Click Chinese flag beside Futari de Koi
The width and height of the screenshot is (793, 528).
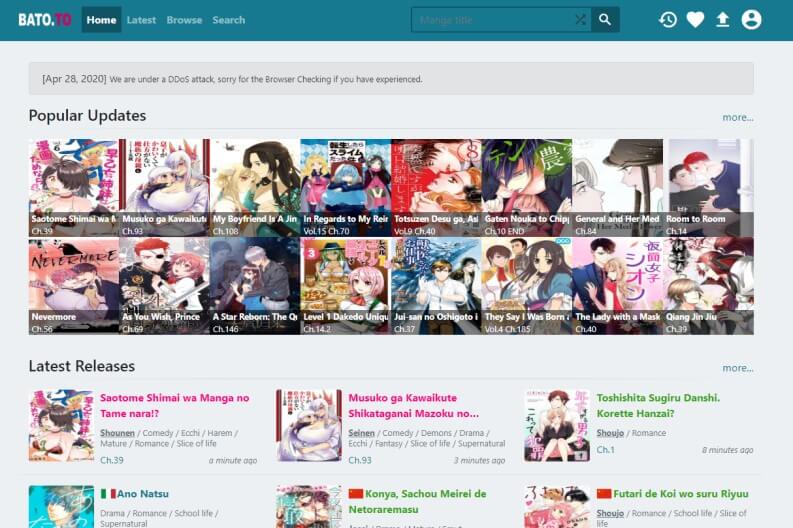604,494
